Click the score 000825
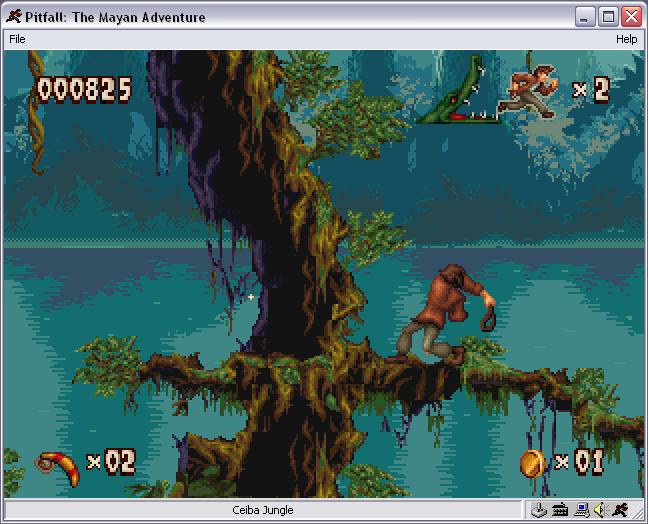648x524 pixels. 84,89
